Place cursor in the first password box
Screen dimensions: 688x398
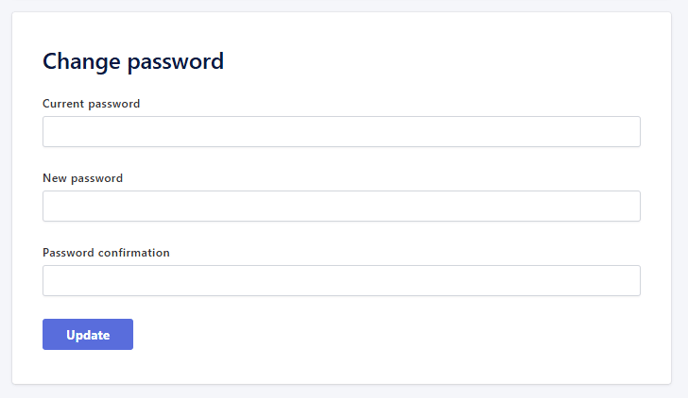341,132
